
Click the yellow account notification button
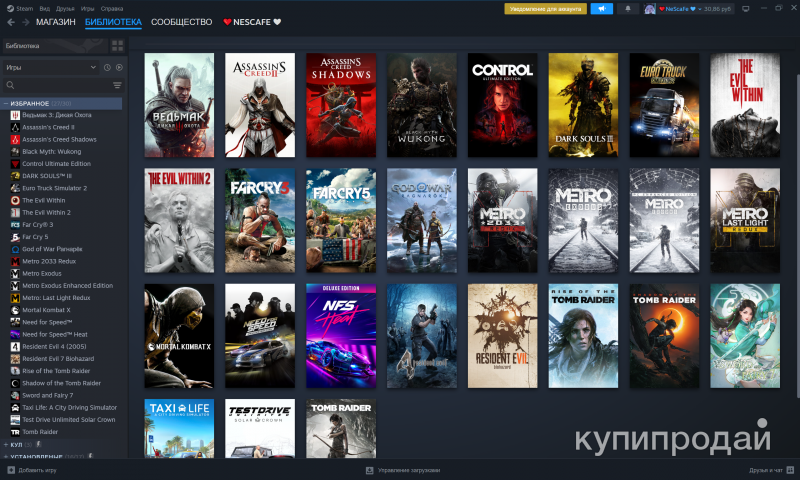545,9
